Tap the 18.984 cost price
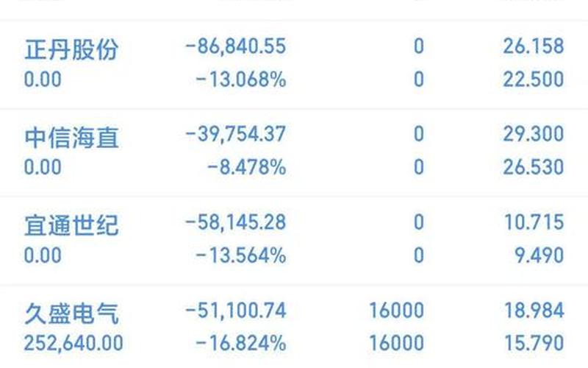The image size is (588, 368). 533,310
